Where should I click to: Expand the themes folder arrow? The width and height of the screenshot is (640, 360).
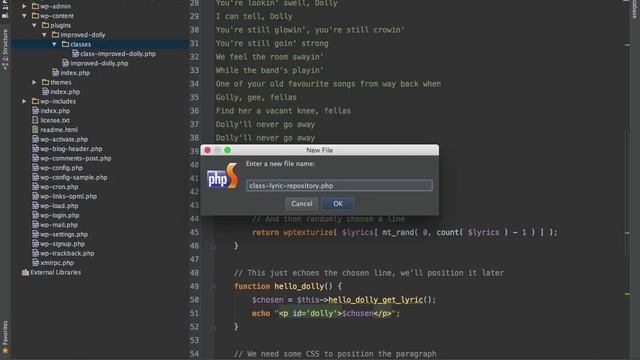click(x=35, y=82)
